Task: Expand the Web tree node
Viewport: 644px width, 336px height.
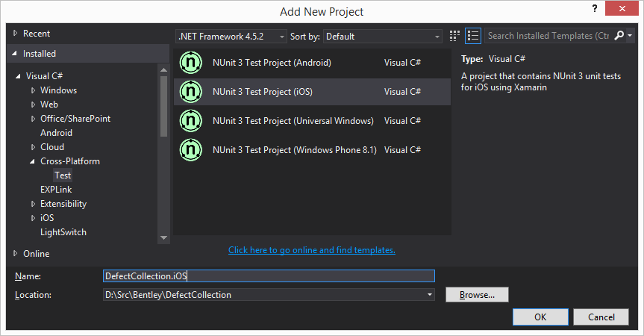Action: coord(34,105)
